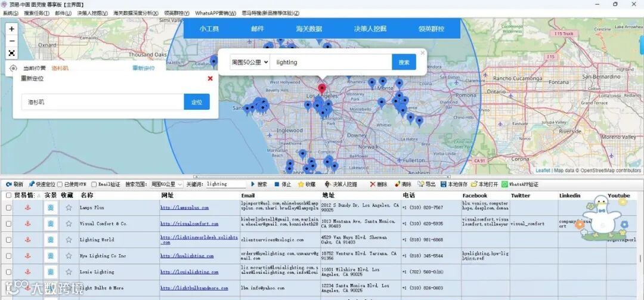Open the 海关数据深度分析(X) menu
Viewport: 644px width, 300px height.
136,13
